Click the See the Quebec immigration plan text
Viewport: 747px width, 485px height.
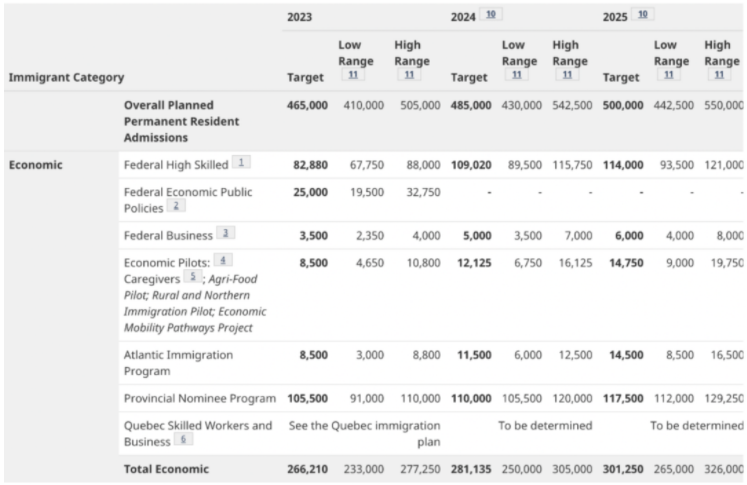click(364, 434)
